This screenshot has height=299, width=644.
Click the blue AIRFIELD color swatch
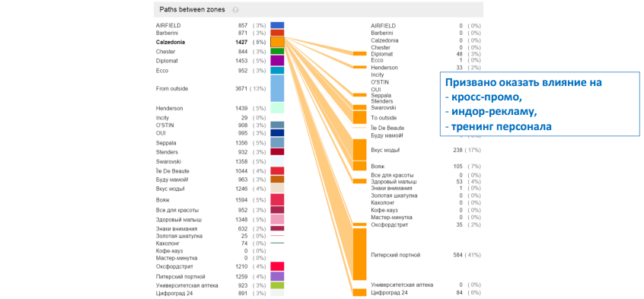coord(277,25)
